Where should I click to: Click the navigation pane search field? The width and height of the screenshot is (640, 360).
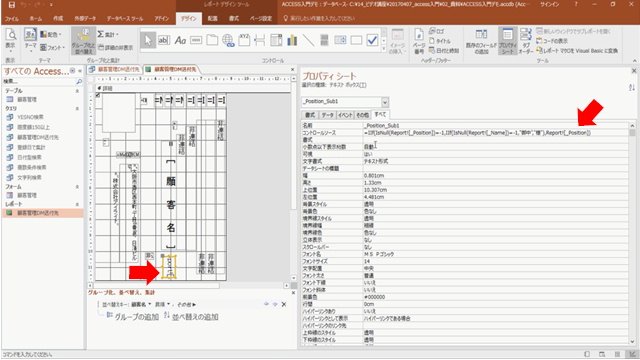pos(39,82)
